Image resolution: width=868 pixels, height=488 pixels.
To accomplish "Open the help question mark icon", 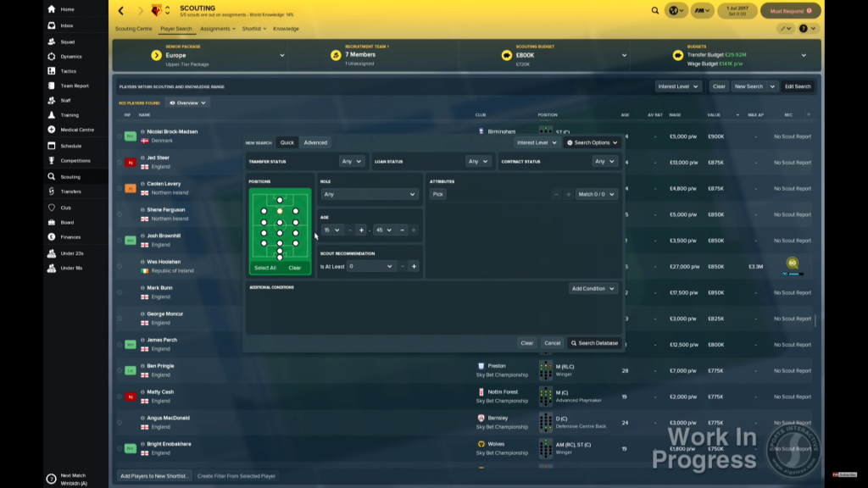I will [803, 29].
